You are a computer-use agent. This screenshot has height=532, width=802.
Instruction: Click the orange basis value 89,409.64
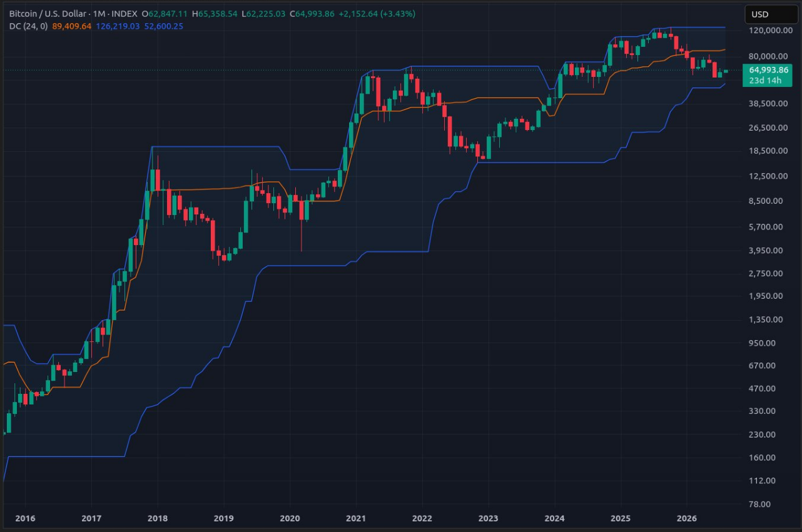pos(71,26)
